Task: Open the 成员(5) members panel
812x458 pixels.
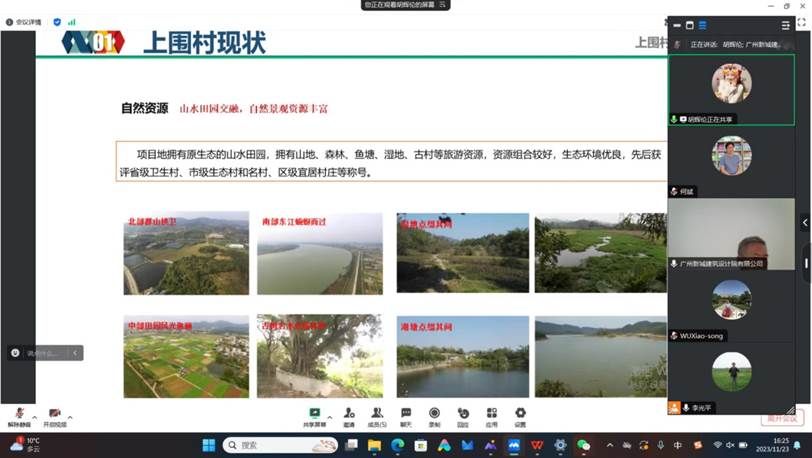Action: tap(377, 413)
